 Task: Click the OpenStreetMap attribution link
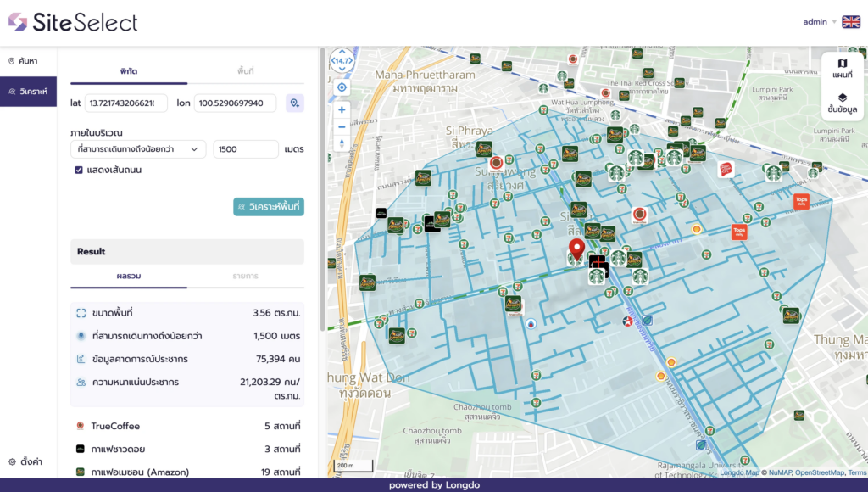point(820,472)
